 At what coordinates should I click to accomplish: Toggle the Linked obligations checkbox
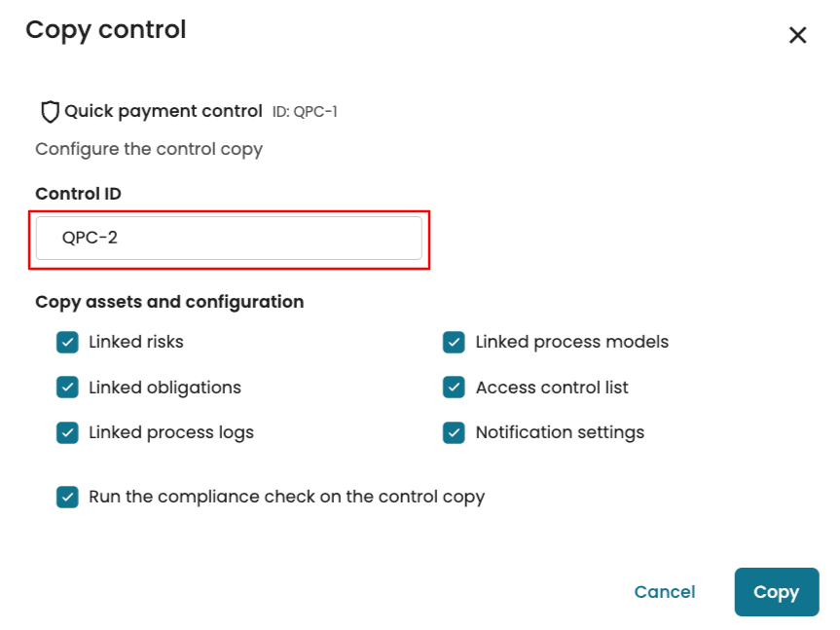point(67,388)
